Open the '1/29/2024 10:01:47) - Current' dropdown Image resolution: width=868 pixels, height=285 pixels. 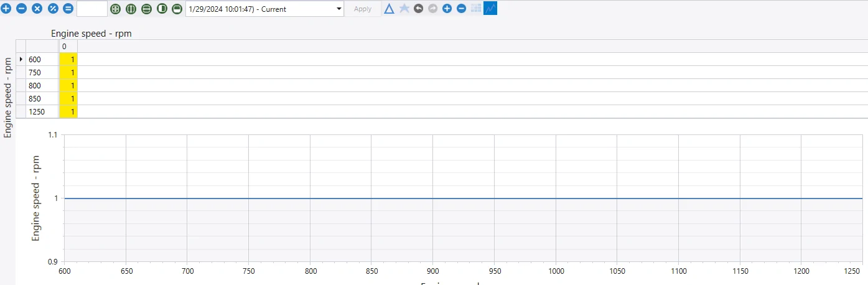coord(264,9)
